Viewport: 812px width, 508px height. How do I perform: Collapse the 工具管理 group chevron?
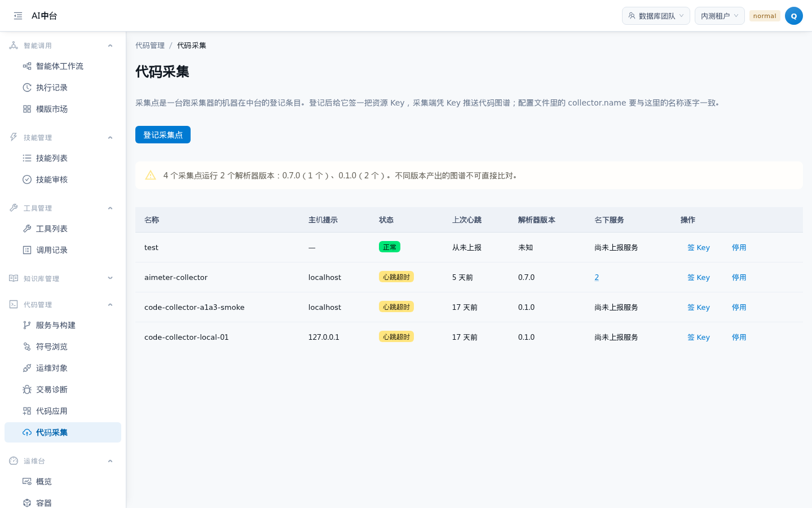coord(111,208)
